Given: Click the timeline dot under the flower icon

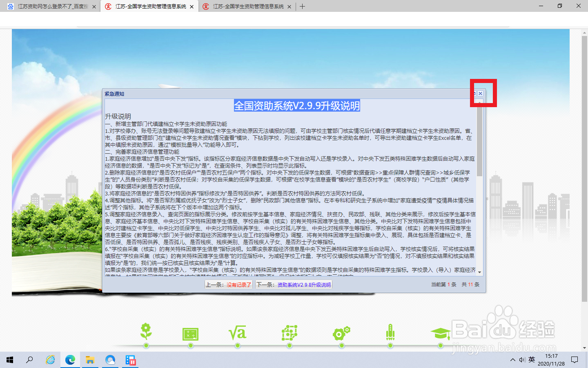Looking at the screenshot, I should 146,346.
